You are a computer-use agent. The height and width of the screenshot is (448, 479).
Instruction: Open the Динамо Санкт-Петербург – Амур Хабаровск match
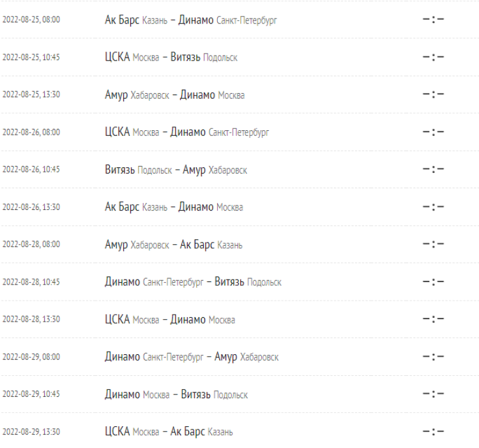pos(192,357)
